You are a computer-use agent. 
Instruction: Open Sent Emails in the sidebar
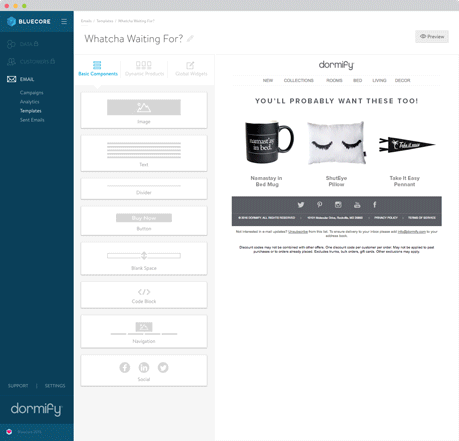[32, 120]
